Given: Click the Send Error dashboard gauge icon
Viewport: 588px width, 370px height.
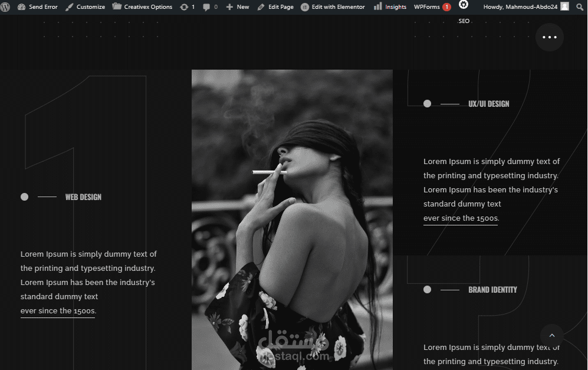Looking at the screenshot, I should pos(21,6).
